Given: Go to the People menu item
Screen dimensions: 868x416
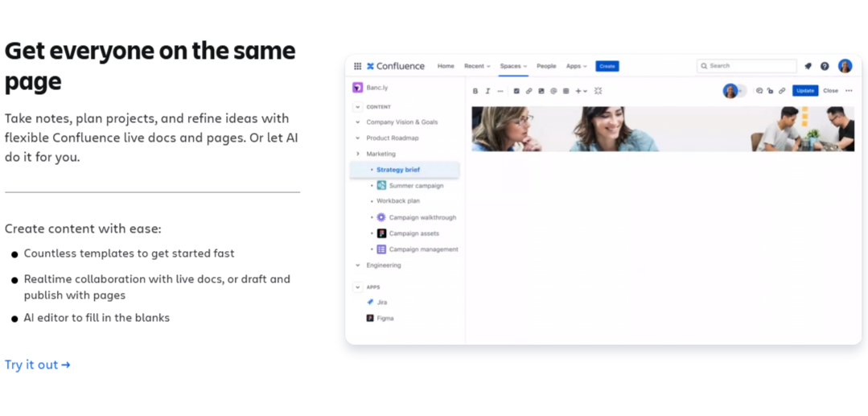Looking at the screenshot, I should click(546, 66).
